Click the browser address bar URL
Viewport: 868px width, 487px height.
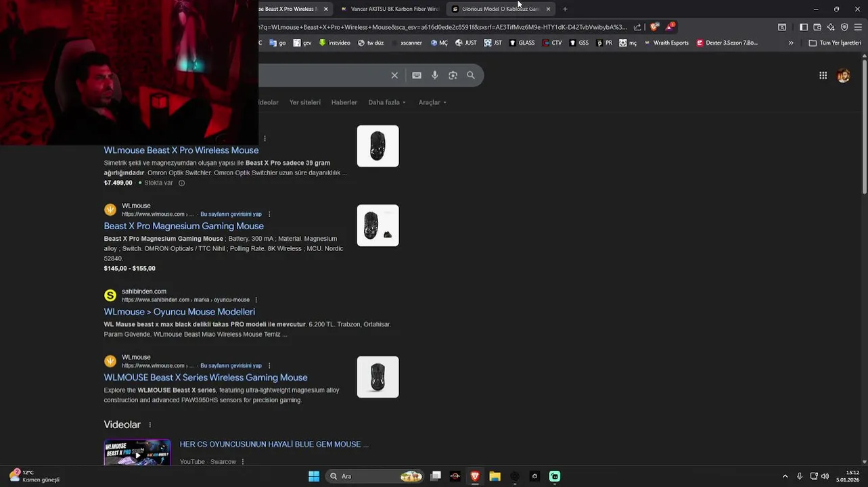coord(443,27)
